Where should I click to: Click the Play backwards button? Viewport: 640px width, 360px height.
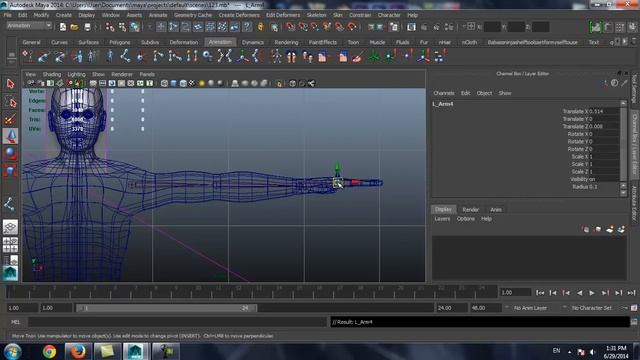click(x=580, y=293)
